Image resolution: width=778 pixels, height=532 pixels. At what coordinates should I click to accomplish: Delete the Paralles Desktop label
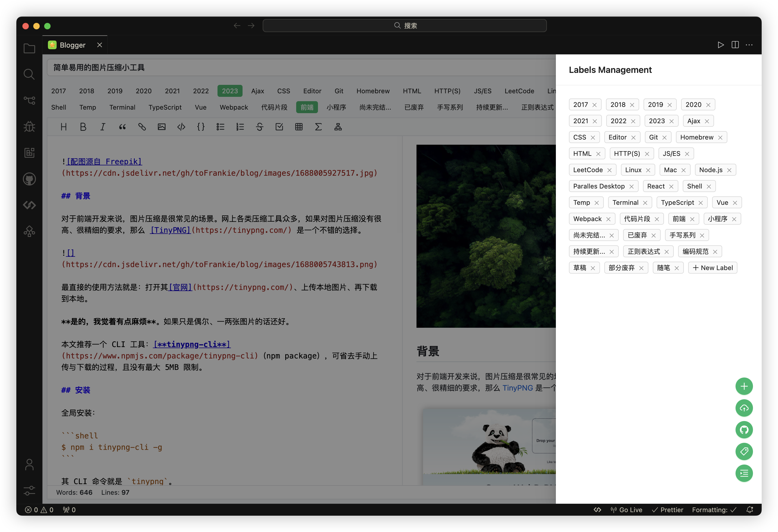point(631,187)
